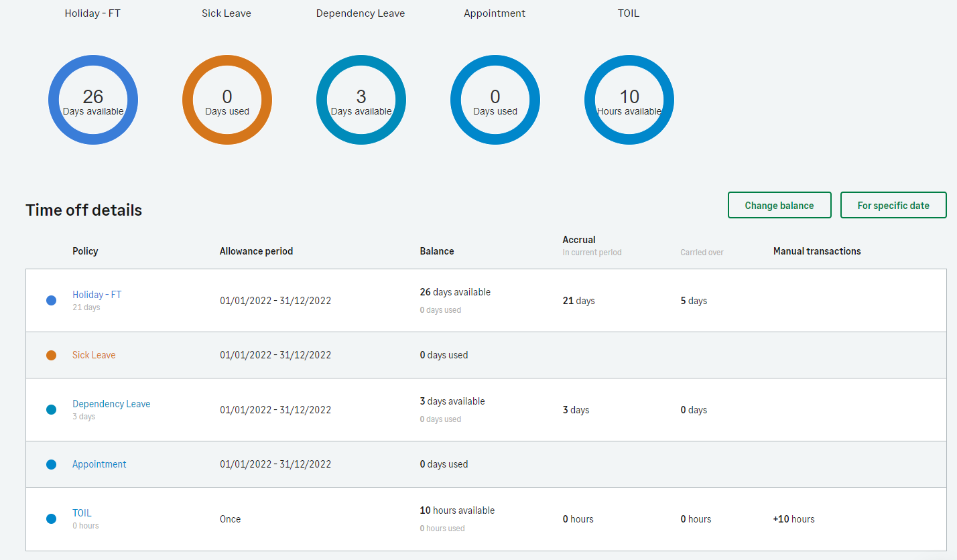Click the teal dot beside Dependency Leave
The height and width of the screenshot is (560, 957).
[x=51, y=409]
